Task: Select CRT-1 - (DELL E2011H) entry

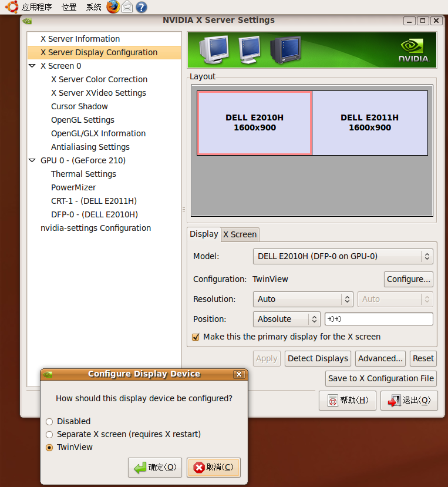Action: [x=94, y=201]
